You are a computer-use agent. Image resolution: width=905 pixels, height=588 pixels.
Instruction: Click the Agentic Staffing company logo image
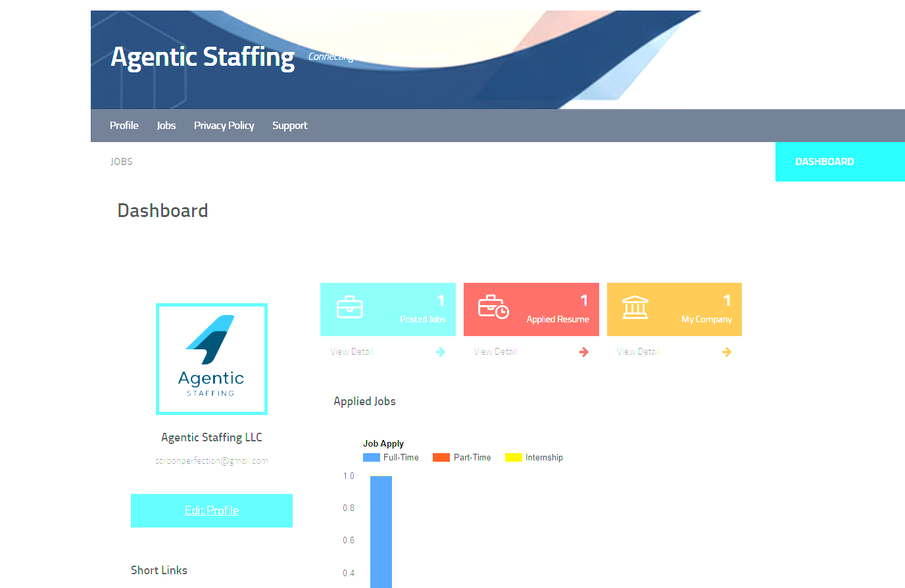pos(212,359)
